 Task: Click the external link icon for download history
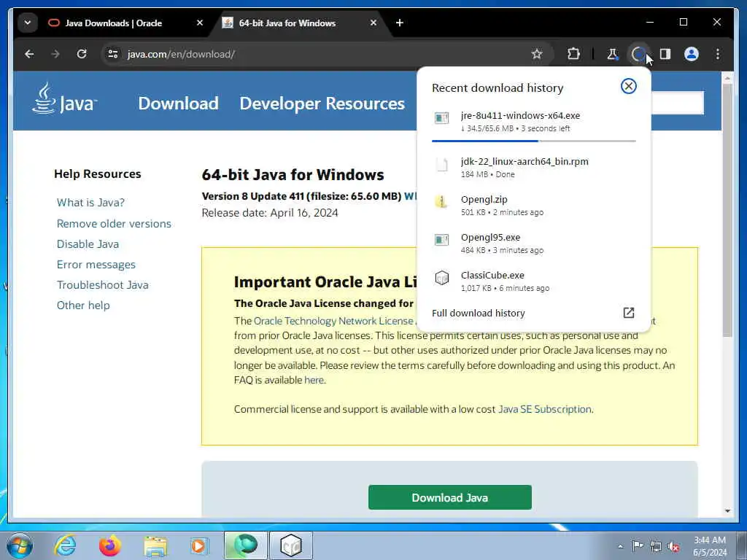[x=628, y=312]
